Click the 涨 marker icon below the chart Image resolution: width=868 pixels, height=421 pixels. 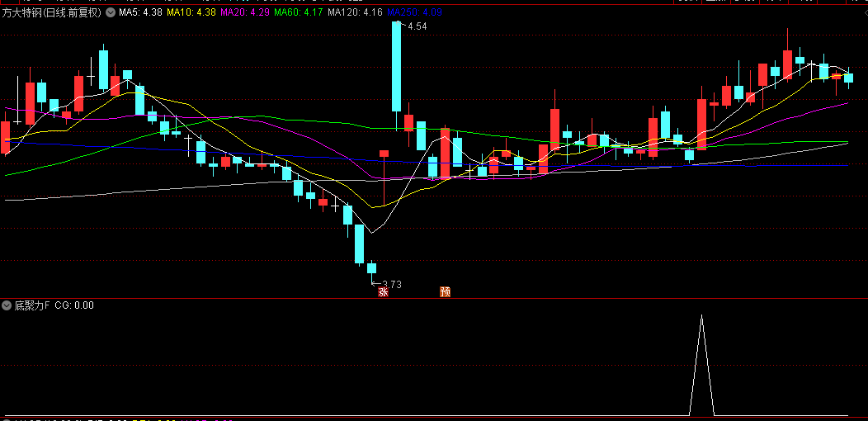tap(383, 292)
